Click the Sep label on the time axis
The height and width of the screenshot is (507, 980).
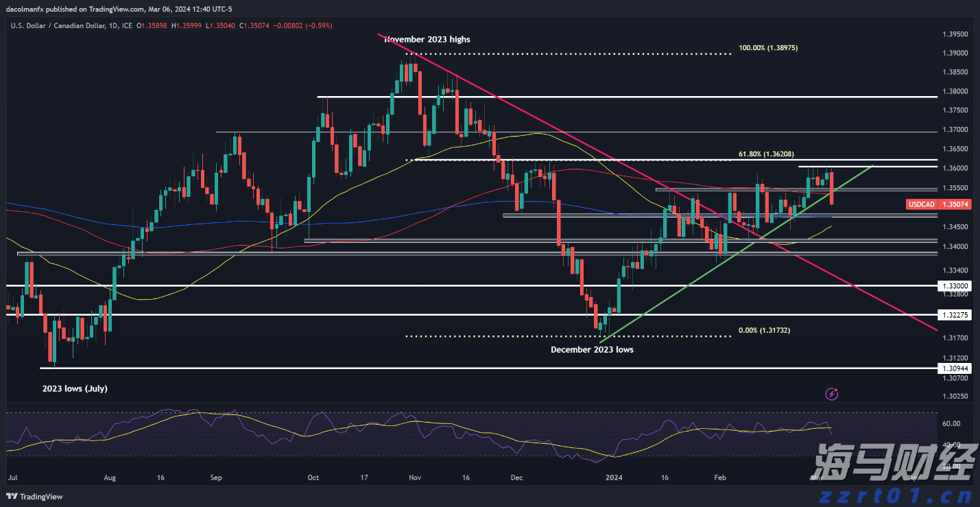216,476
